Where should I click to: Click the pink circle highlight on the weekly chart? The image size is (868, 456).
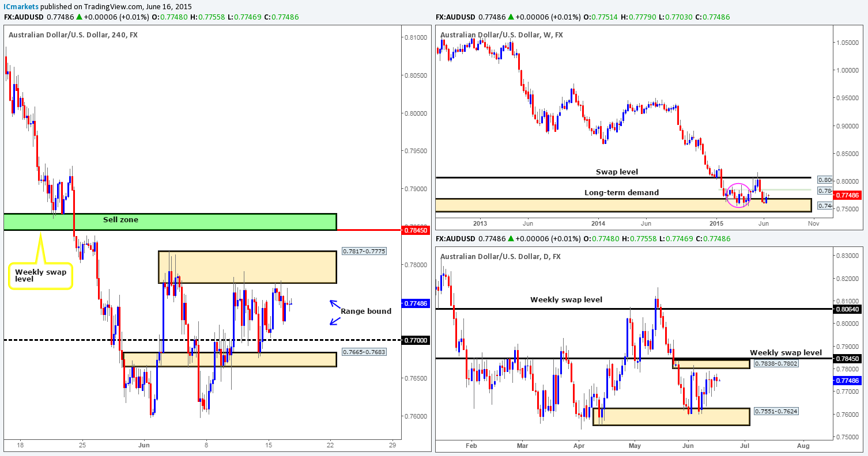tap(738, 195)
